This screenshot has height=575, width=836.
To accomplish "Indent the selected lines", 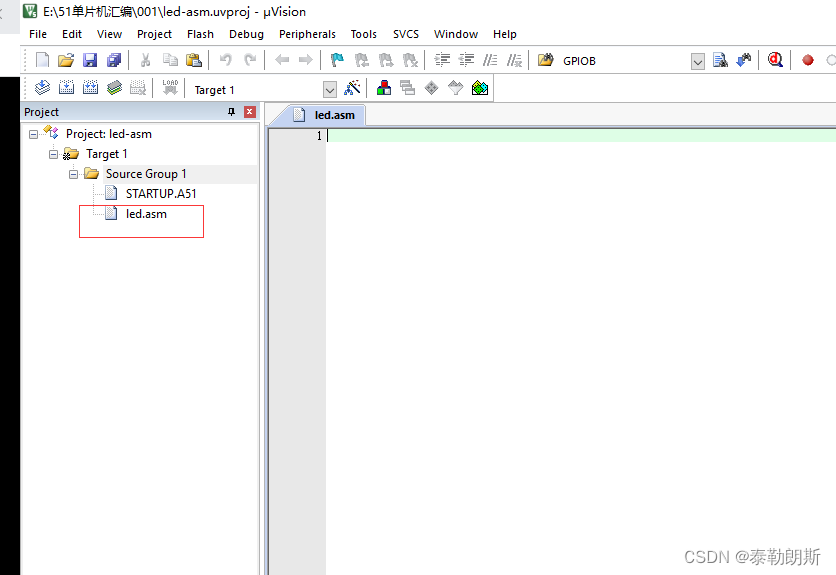I will [x=442, y=60].
